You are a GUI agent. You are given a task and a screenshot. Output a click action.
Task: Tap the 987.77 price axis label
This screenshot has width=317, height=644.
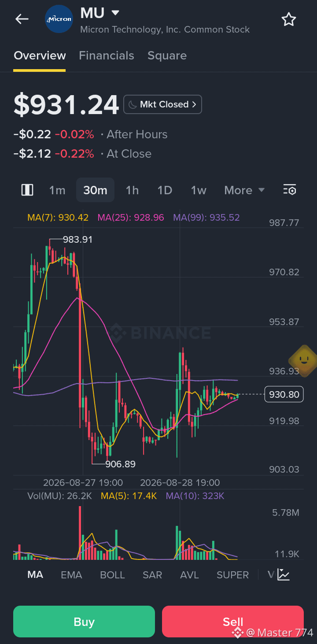point(284,223)
